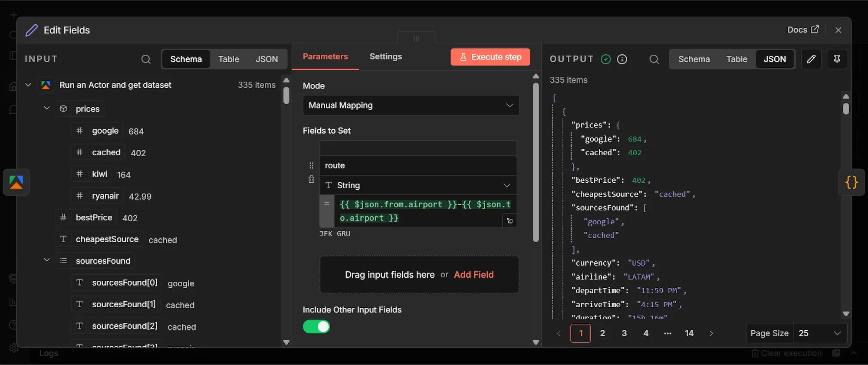Screen dimensions: 868x365
Task: Switch OUTPUT view to Table
Action: [x=737, y=59]
